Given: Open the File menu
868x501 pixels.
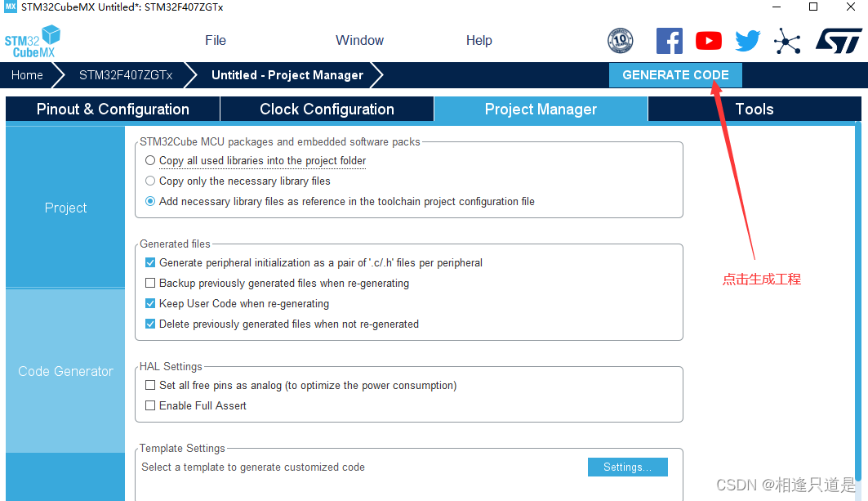Looking at the screenshot, I should [x=216, y=41].
